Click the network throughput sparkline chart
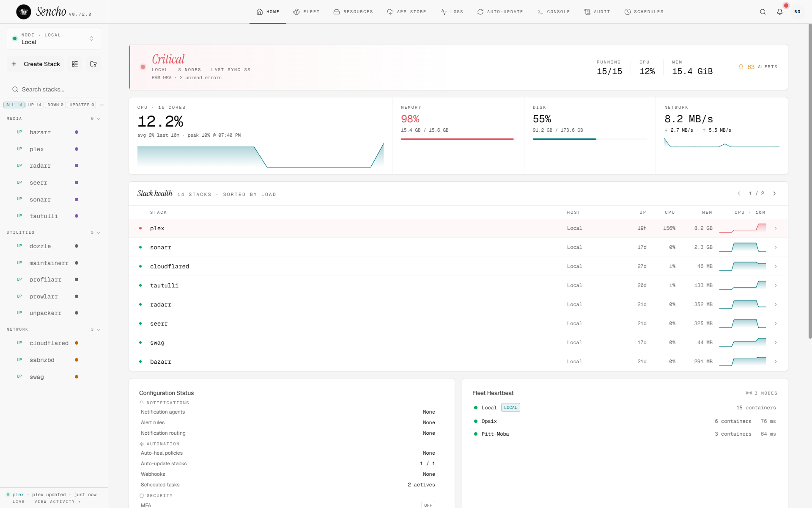The width and height of the screenshot is (812, 508). click(x=721, y=143)
